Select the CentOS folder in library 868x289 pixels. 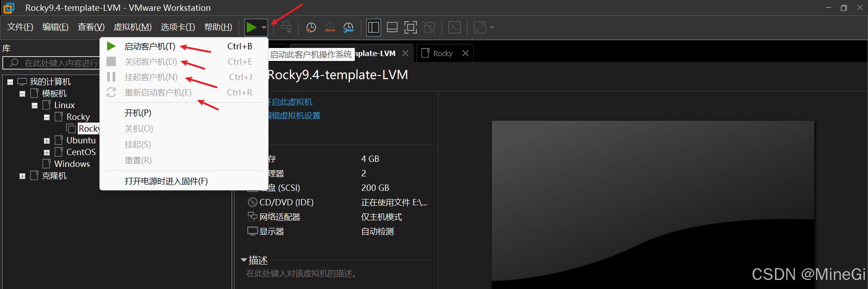click(81, 152)
